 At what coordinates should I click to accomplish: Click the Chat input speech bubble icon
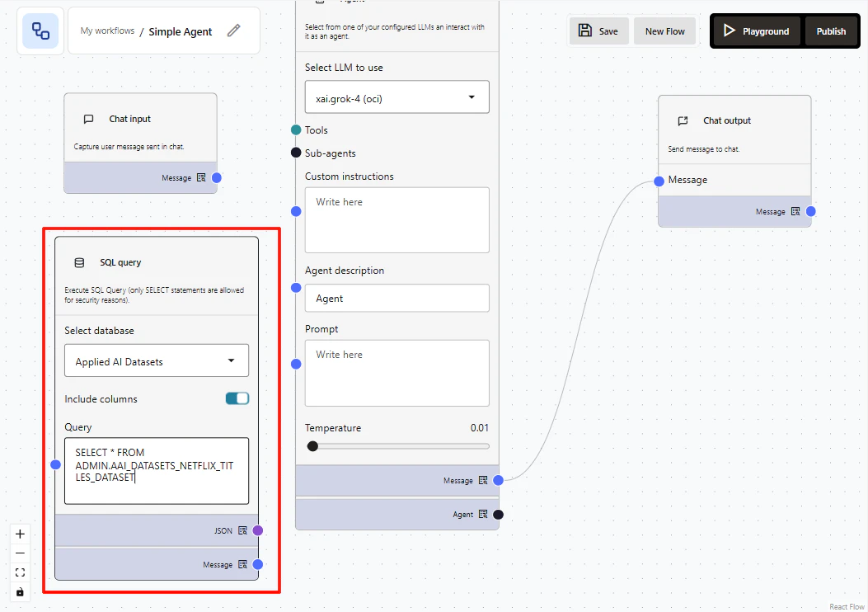tap(88, 119)
